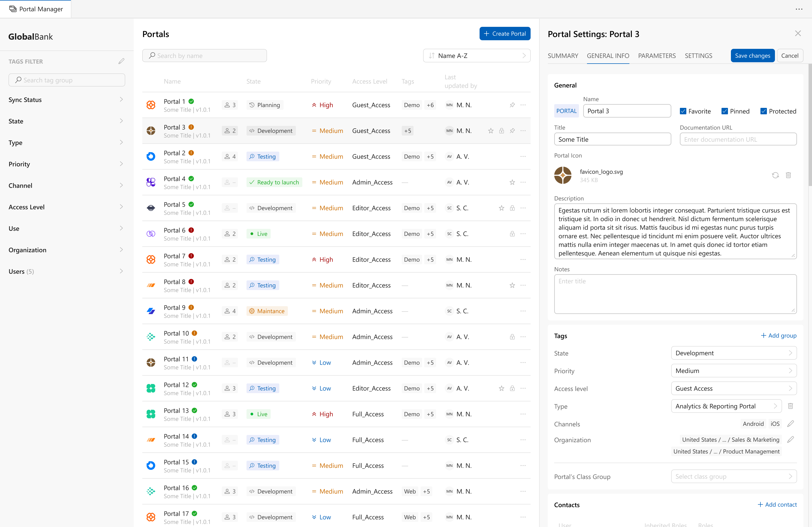Click the pin icon on Portal 1 row

click(x=512, y=105)
